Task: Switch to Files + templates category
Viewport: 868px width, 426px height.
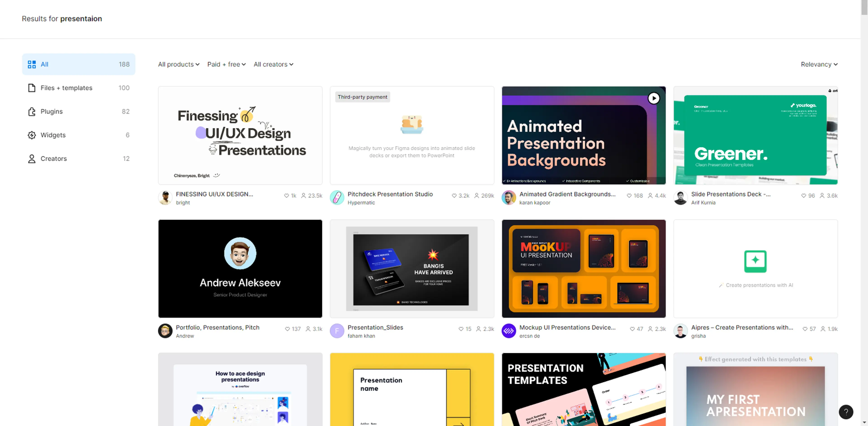Action: coord(78,88)
